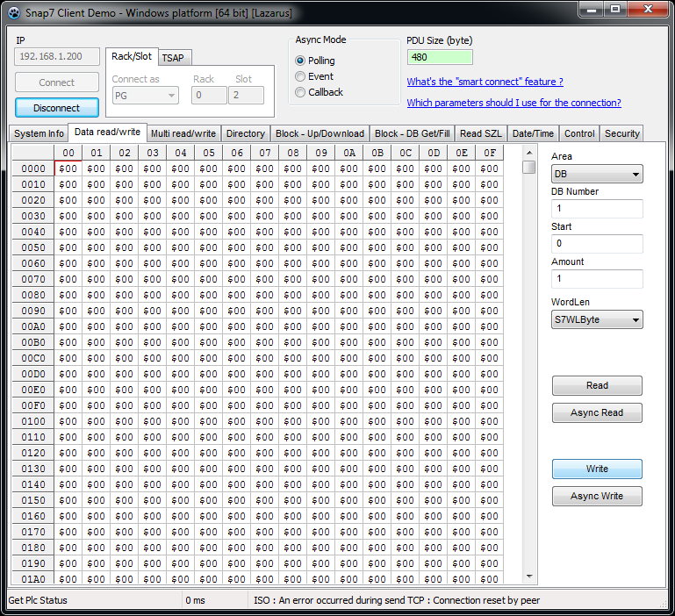Viewport: 675px width, 616px height.
Task: Switch to the TSAP tab
Action: pyautogui.click(x=173, y=58)
